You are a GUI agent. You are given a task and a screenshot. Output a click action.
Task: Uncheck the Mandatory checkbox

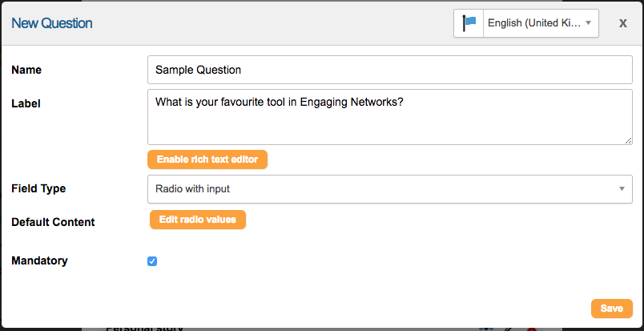click(x=152, y=261)
